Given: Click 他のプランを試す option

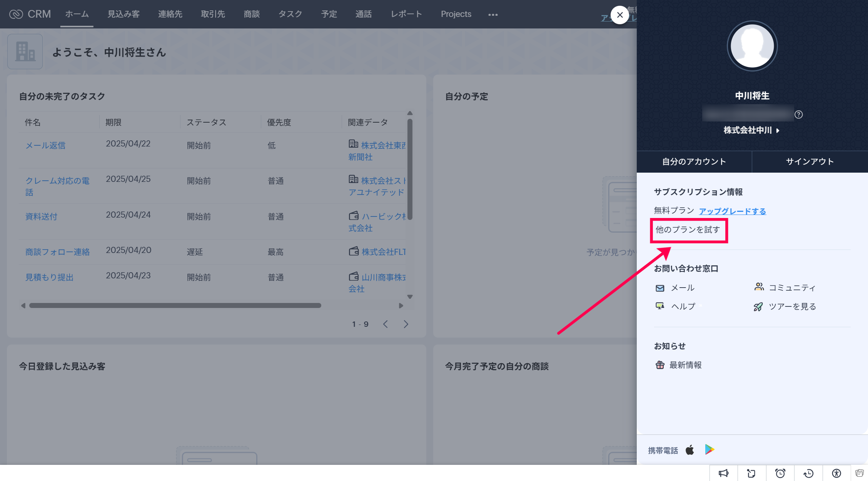Looking at the screenshot, I should [688, 230].
